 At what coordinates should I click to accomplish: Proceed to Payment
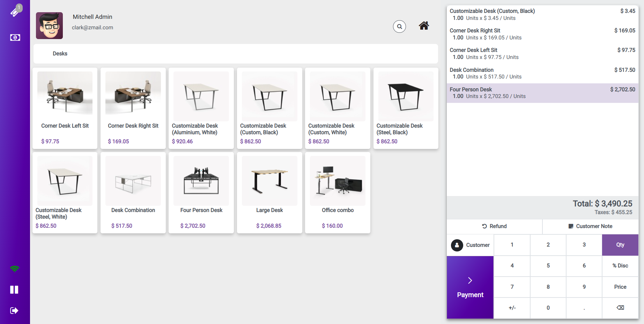pos(470,287)
